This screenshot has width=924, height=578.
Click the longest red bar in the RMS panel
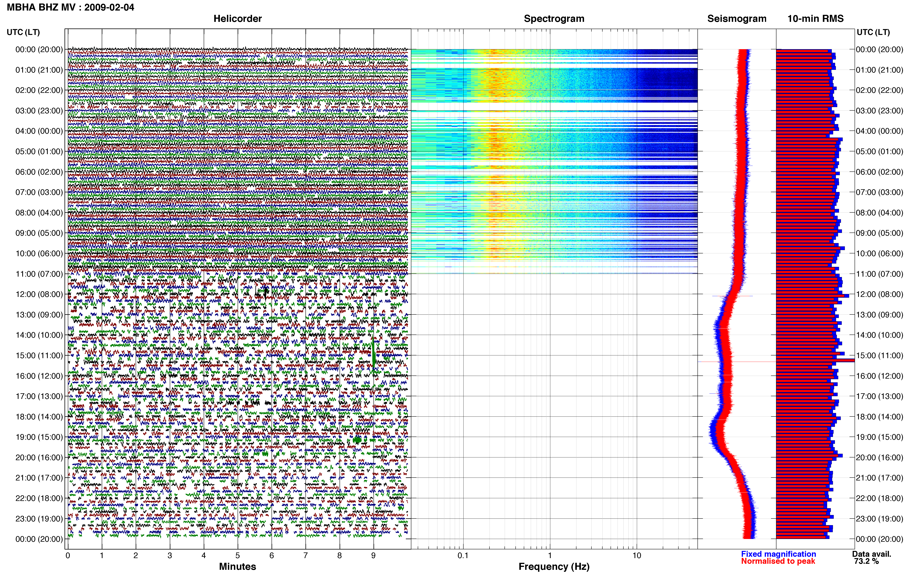815,360
